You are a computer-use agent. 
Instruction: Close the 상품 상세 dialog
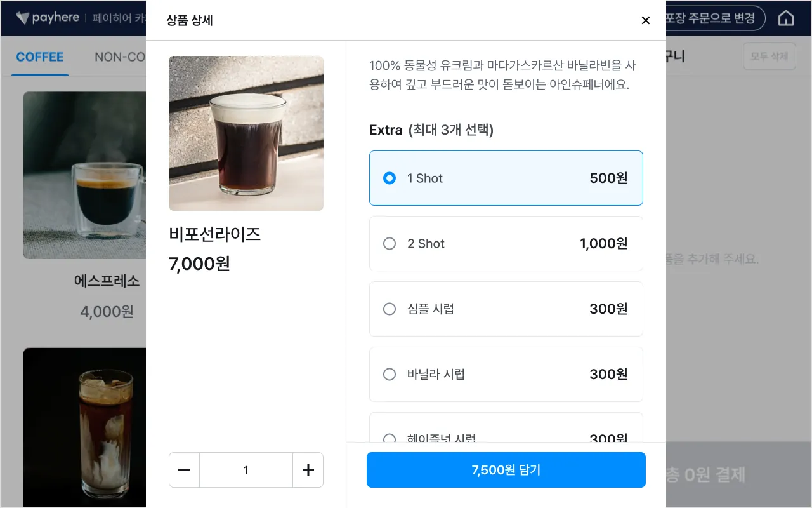(646, 20)
